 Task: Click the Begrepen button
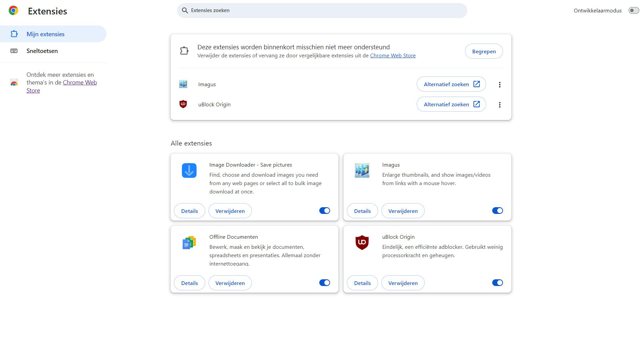(484, 51)
